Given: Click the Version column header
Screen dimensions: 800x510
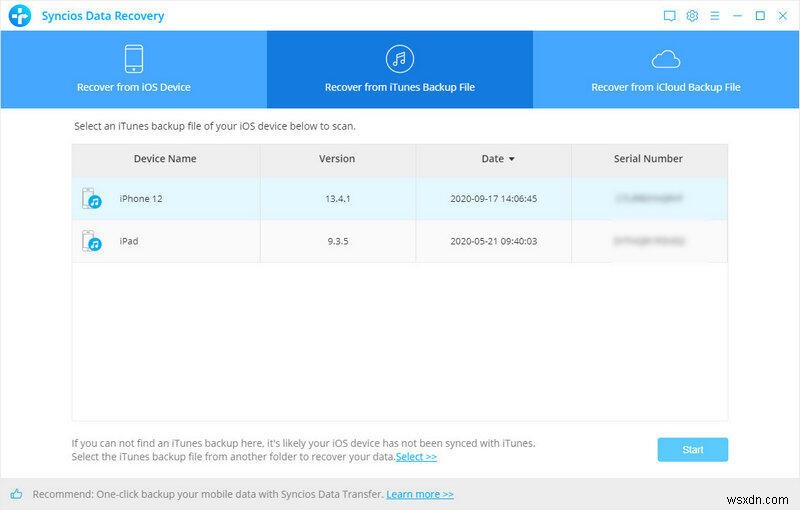Looking at the screenshot, I should (x=337, y=159).
